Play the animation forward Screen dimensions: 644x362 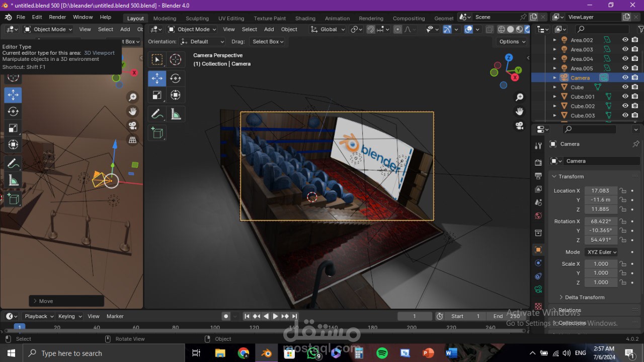(x=275, y=316)
